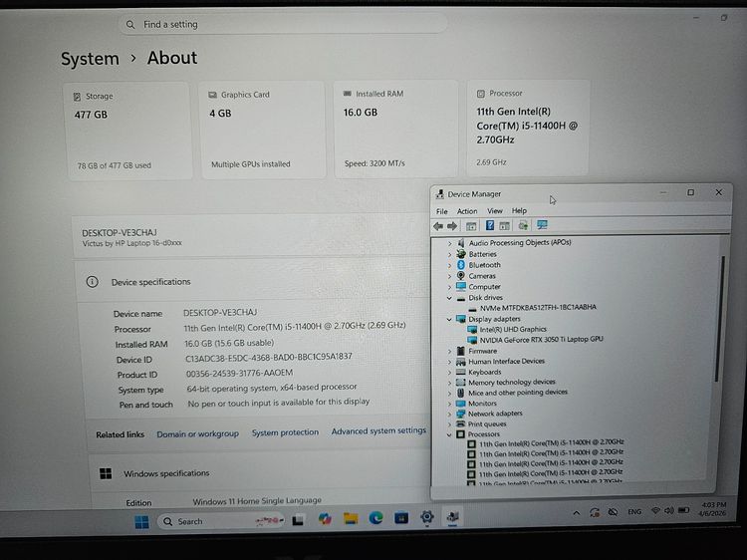
Task: Open Task View from the taskbar
Action: point(298,520)
